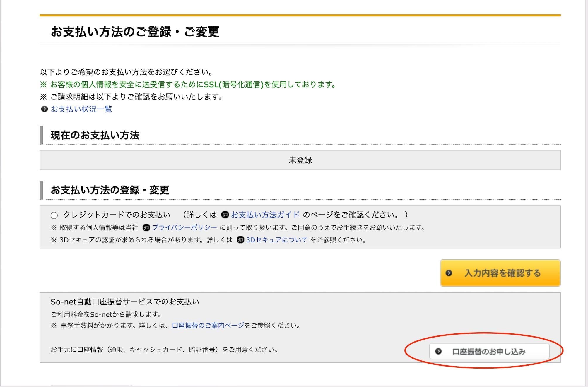The width and height of the screenshot is (588, 387).
Task: Click the 未登録 current payment status box
Action: (x=300, y=160)
